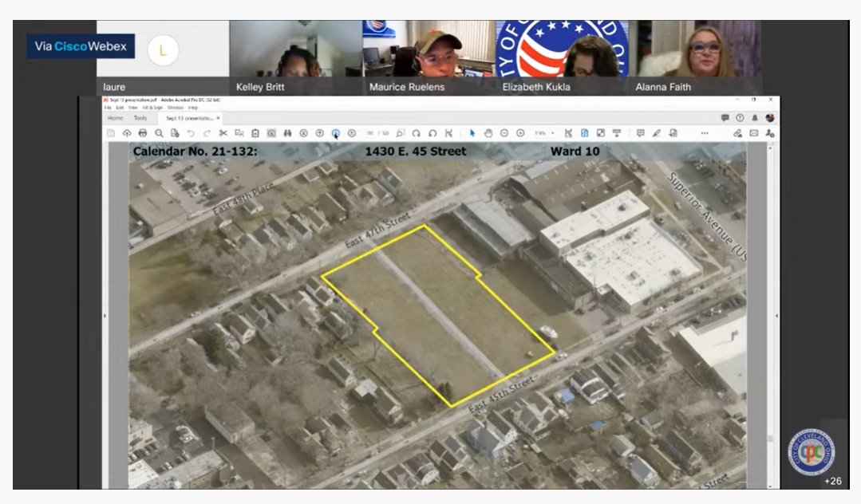Image resolution: width=861 pixels, height=504 pixels.
Task: Open the File menu
Action: click(x=108, y=108)
